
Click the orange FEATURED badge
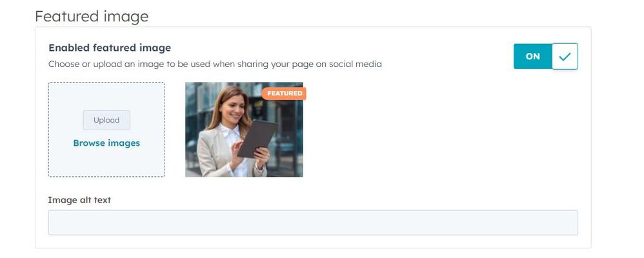[284, 94]
